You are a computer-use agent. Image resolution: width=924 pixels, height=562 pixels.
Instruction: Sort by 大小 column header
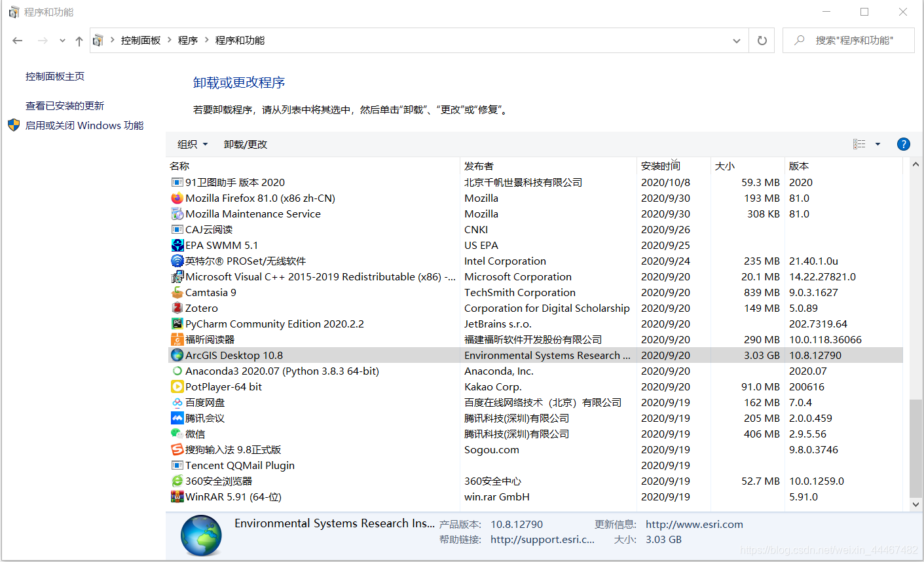[x=748, y=166]
